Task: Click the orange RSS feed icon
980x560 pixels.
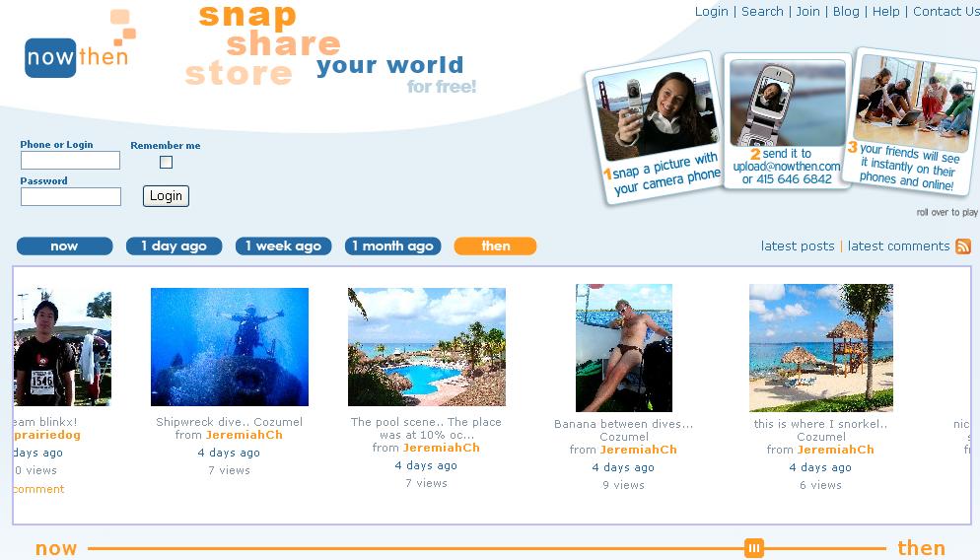Action: tap(963, 246)
